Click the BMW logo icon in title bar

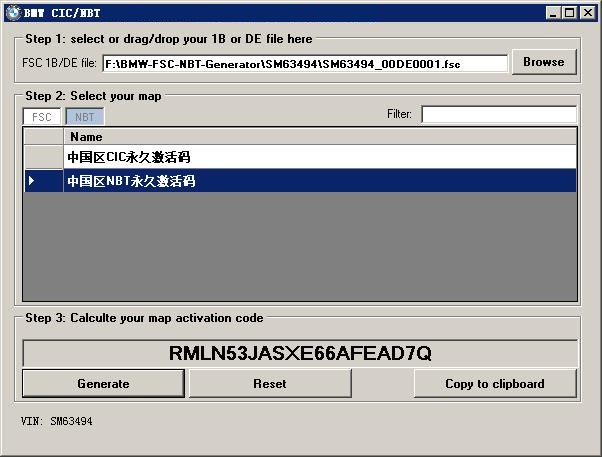pos(13,13)
